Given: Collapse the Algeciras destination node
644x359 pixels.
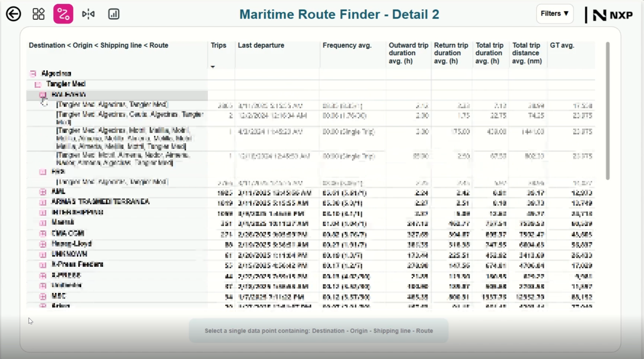Looking at the screenshot, I should coord(33,74).
